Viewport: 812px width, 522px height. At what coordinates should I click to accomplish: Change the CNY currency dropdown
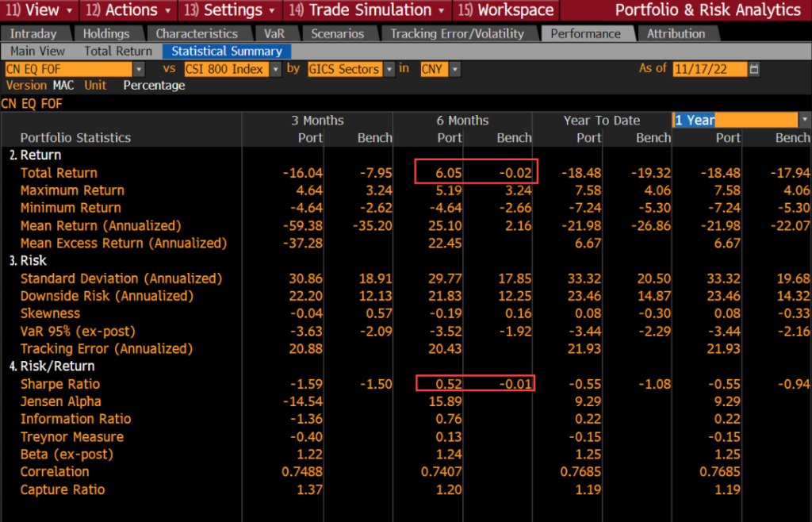click(454, 69)
